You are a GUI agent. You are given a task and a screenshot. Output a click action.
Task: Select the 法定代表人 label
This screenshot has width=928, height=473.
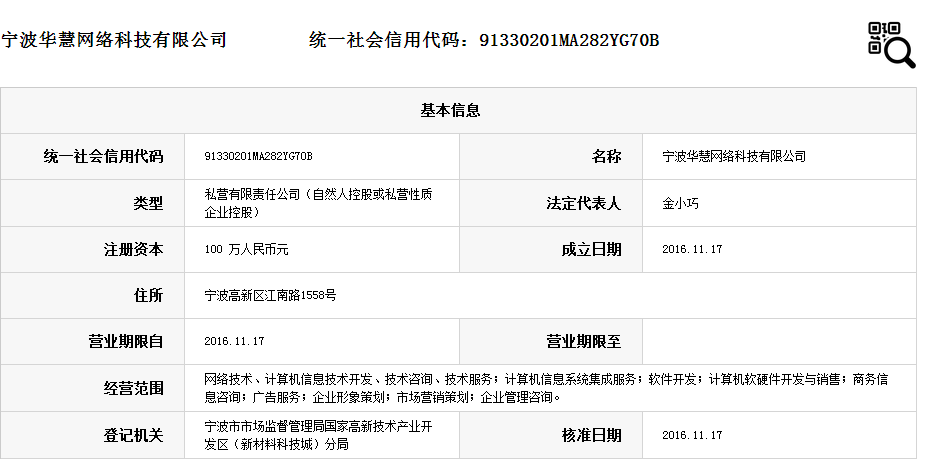tap(584, 204)
